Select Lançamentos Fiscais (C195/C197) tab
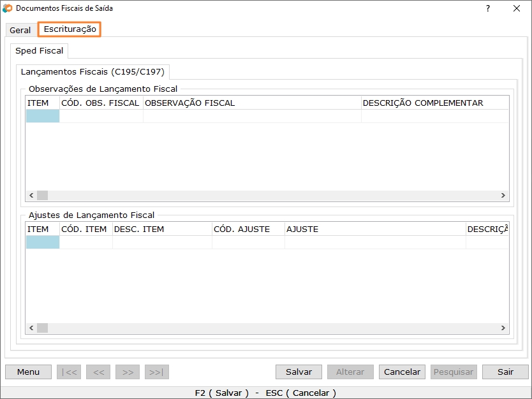532x399 pixels. (x=92, y=72)
